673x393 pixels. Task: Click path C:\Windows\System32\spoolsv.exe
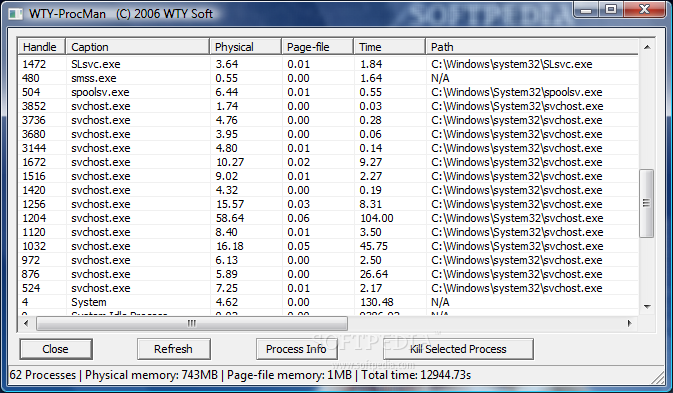(517, 92)
